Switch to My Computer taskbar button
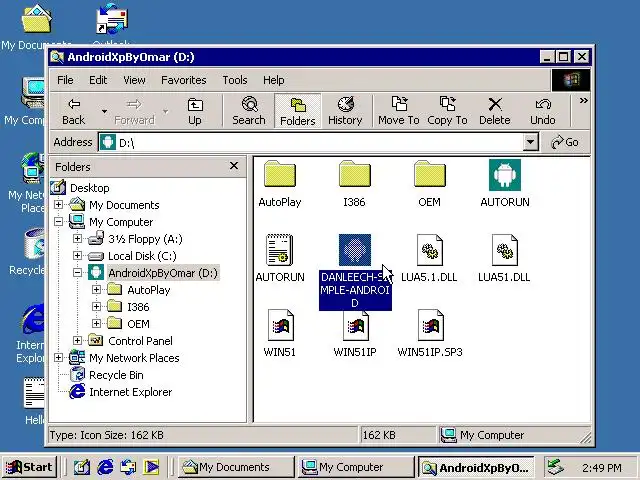Image resolution: width=640 pixels, height=480 pixels. [x=354, y=467]
